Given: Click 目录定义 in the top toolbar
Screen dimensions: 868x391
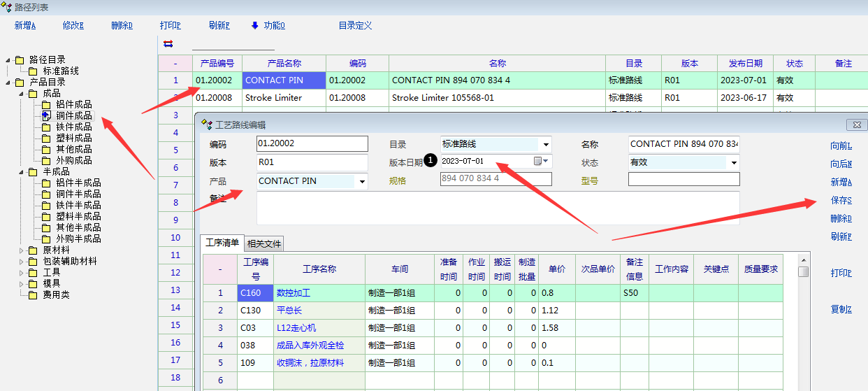Looking at the screenshot, I should tap(355, 26).
